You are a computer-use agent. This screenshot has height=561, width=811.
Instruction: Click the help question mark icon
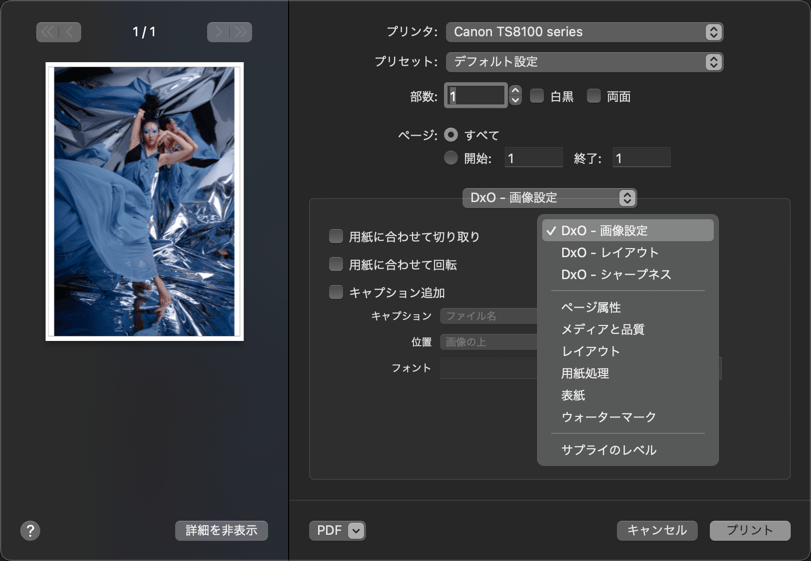30,530
